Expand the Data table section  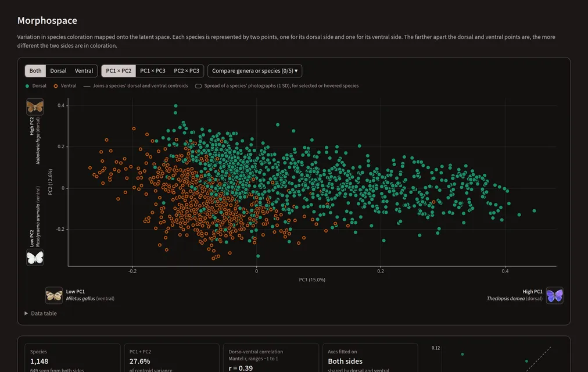click(41, 313)
